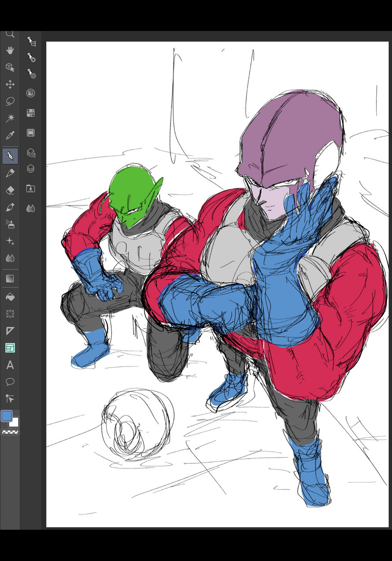The image size is (392, 561).
Task: Select the Text 'A' tool
Action: [x=10, y=365]
